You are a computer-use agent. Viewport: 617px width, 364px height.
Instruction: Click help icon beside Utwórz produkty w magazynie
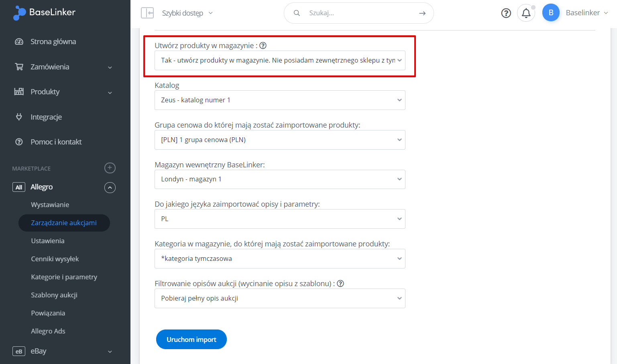coord(263,45)
